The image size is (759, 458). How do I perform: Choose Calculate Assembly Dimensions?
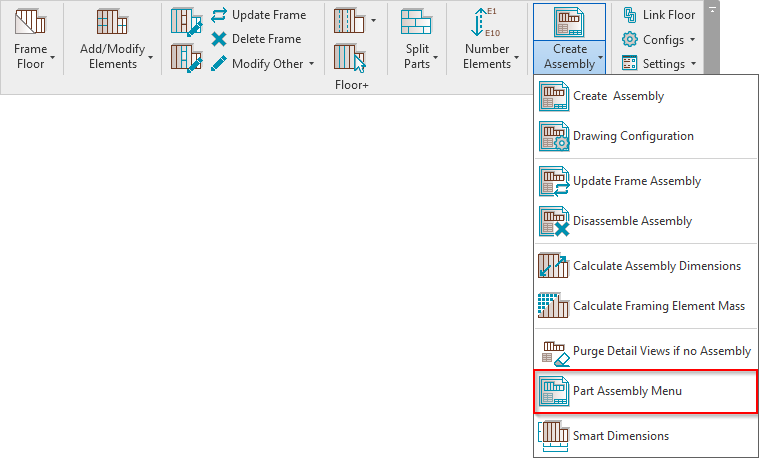tap(657, 266)
